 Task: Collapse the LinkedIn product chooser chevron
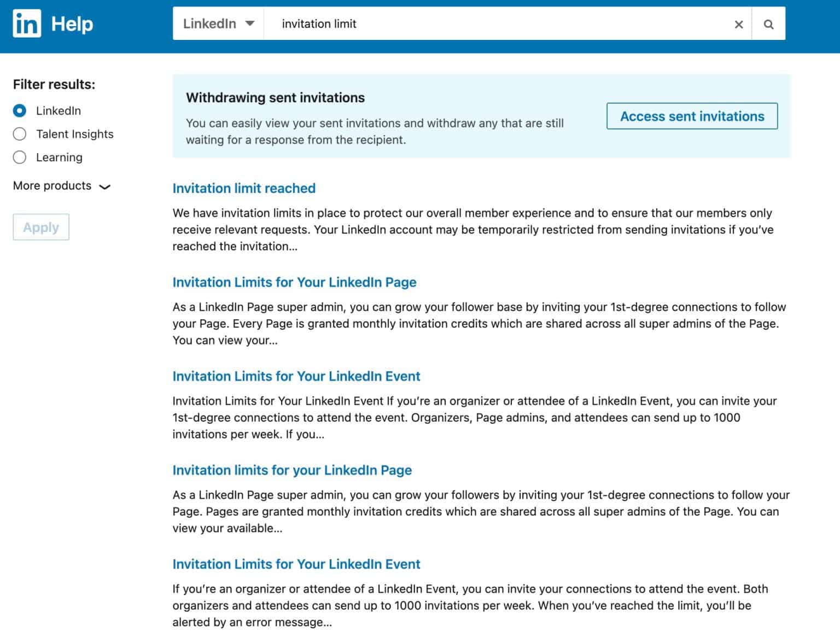pyautogui.click(x=250, y=24)
